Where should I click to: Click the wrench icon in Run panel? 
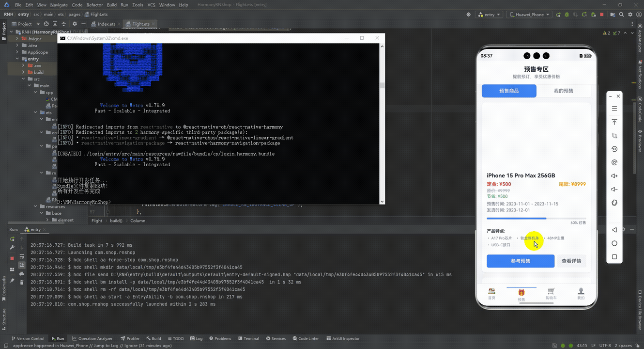click(x=12, y=247)
